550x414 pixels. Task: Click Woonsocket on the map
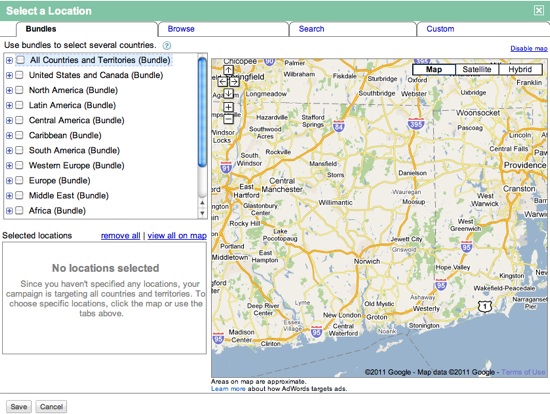pos(478,113)
